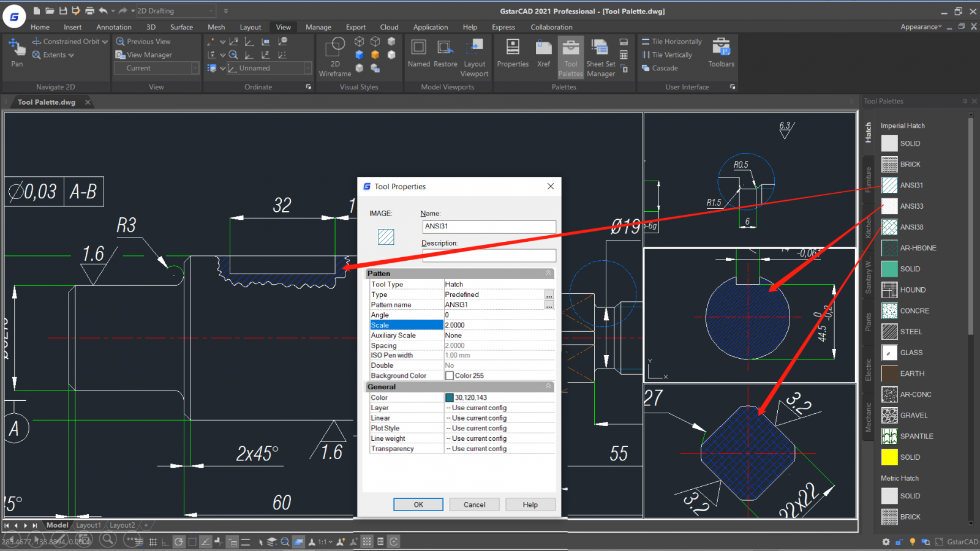Click the Pan tool icon
The height and width of the screenshot is (551, 980).
point(17,47)
